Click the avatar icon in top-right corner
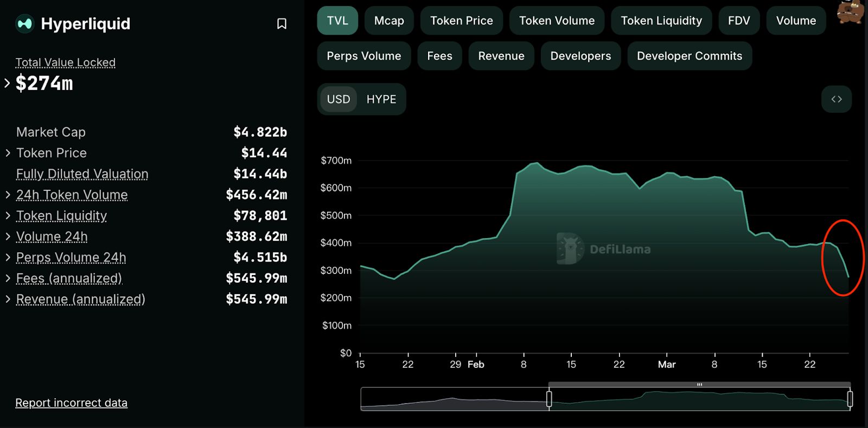Screen dimensions: 868x428 pyautogui.click(x=850, y=12)
